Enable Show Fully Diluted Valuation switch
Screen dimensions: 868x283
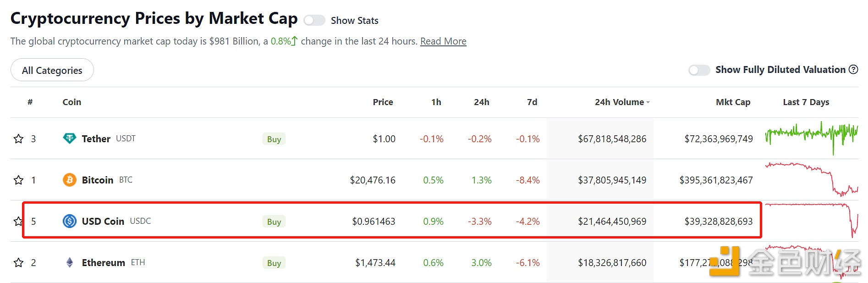pos(699,70)
